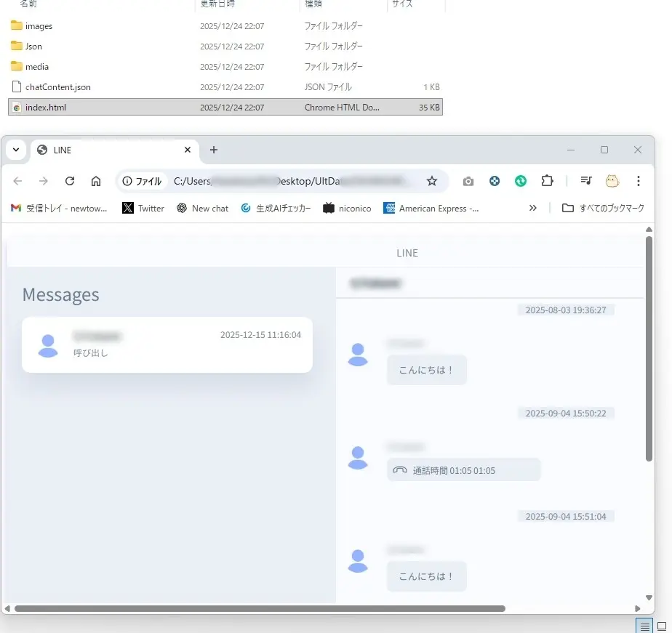Click the browser reload icon
The image size is (672, 633).
point(70,181)
